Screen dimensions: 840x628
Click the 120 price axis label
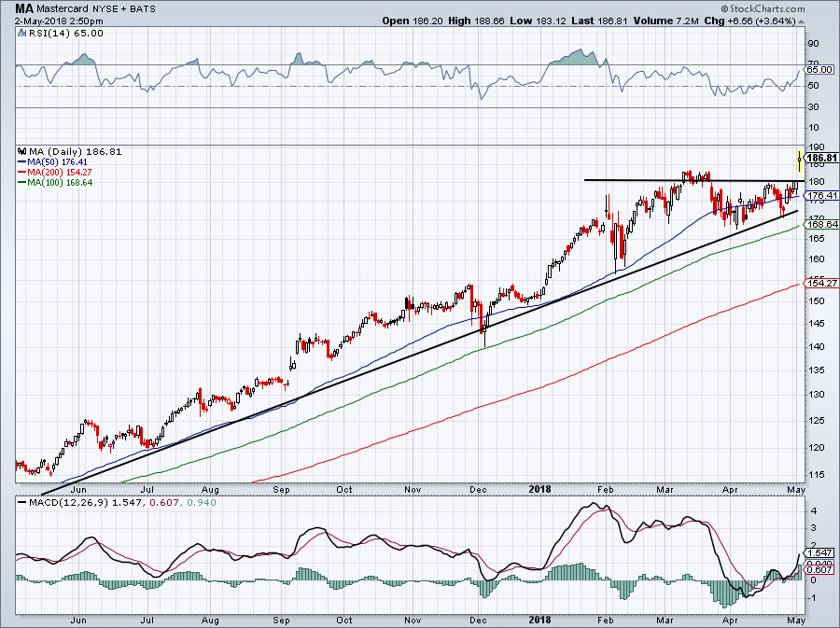817,448
